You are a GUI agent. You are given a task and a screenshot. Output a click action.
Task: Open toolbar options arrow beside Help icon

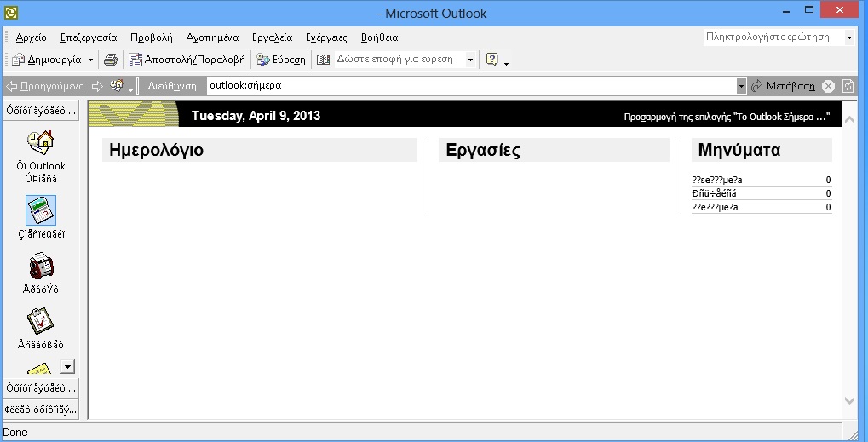pyautogui.click(x=507, y=62)
